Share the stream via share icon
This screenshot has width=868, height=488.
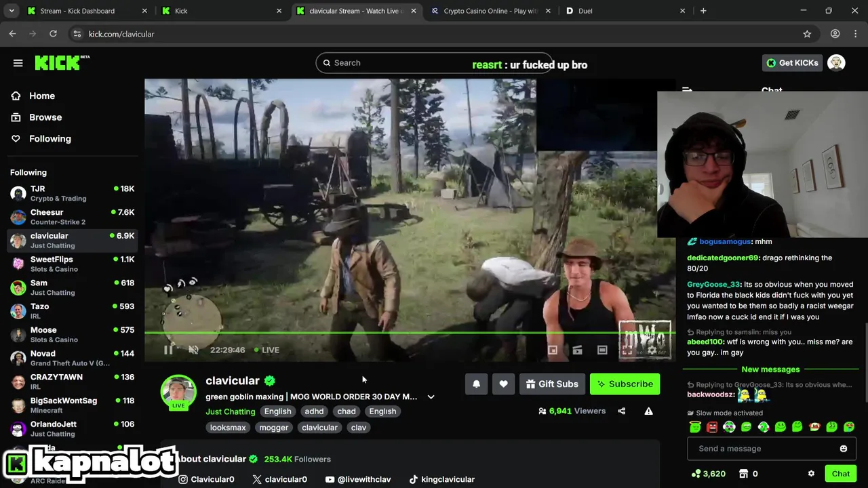[622, 411]
